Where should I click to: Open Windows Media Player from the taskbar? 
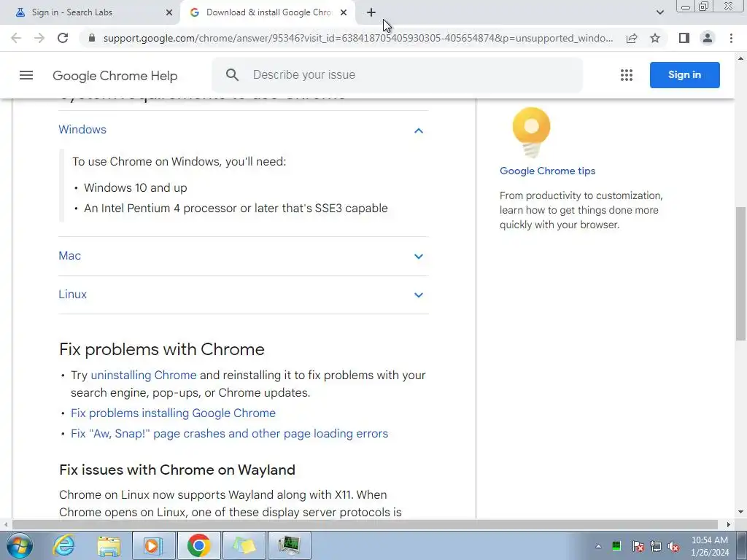153,545
